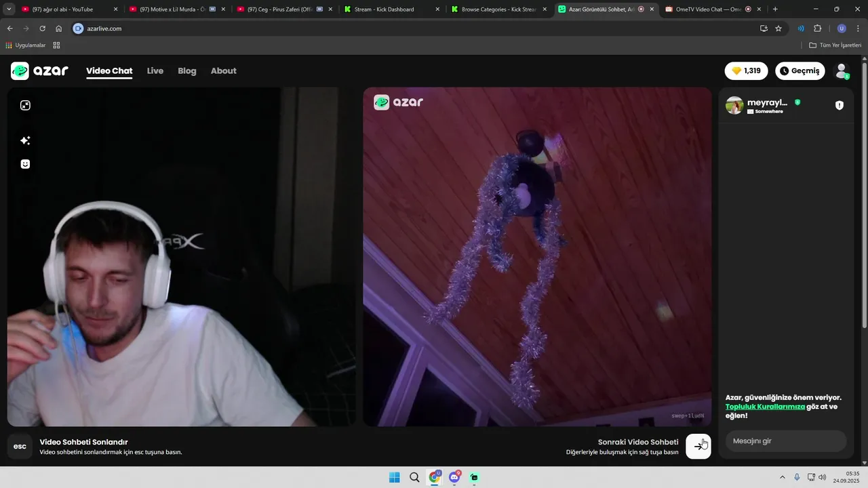The image size is (868, 488).
Task: Open the Live section
Action: pyautogui.click(x=155, y=70)
